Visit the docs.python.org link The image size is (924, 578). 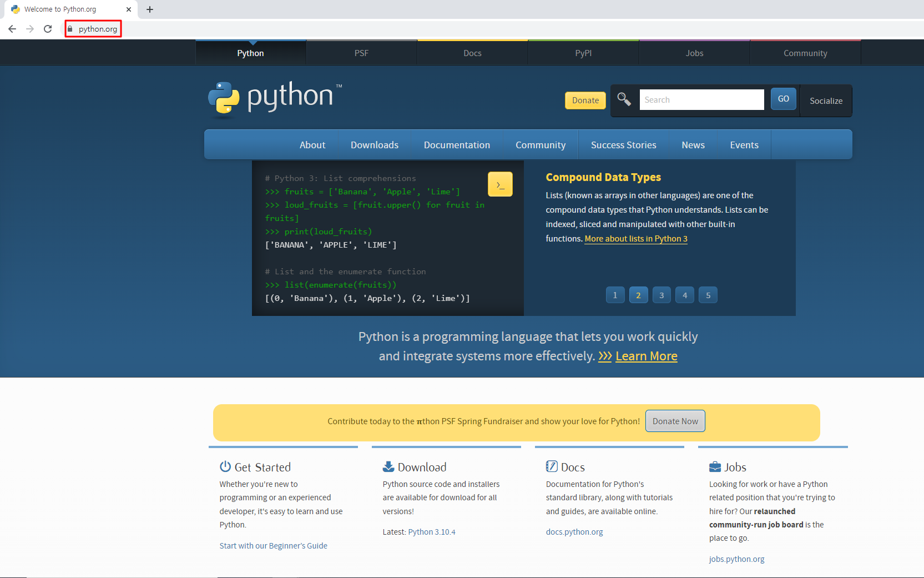tap(574, 532)
